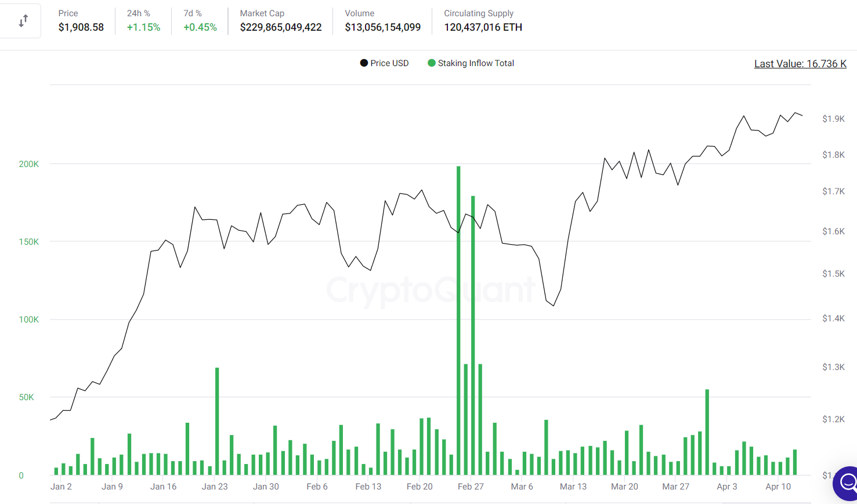Click the swap arrows icon button
857x504 pixels.
23,21
